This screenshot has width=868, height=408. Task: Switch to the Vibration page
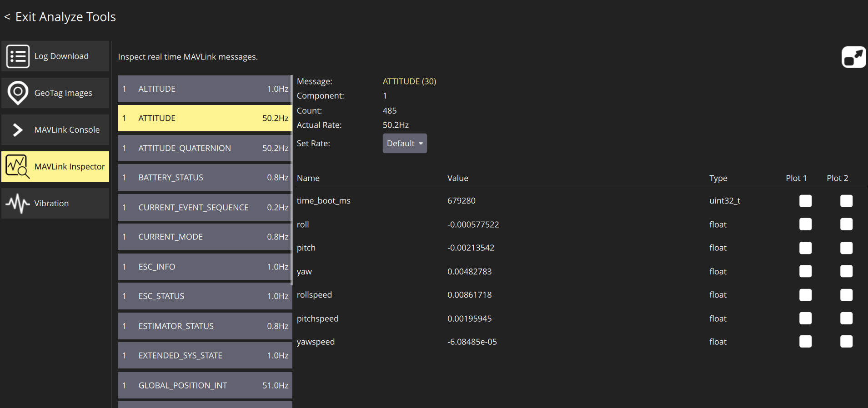(55, 204)
